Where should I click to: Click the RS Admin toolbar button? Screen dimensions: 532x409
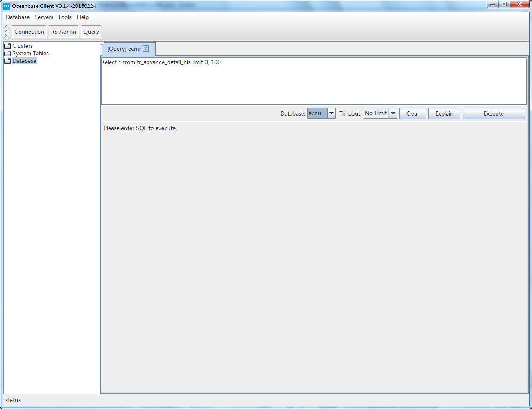click(x=64, y=32)
